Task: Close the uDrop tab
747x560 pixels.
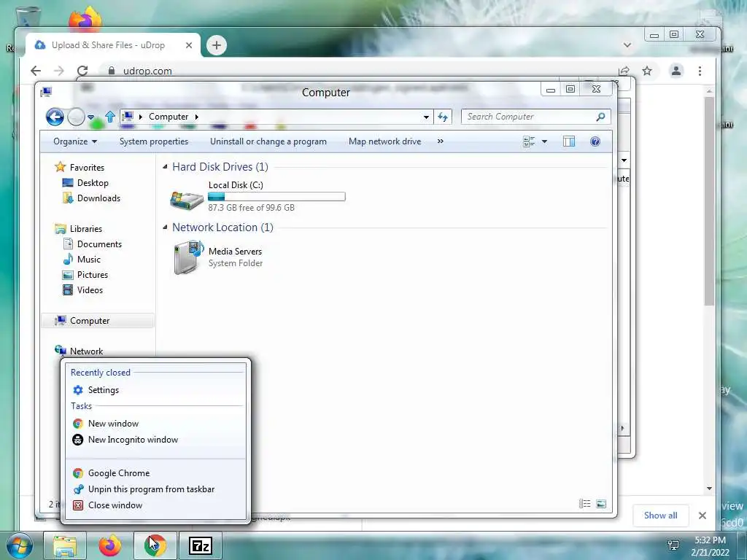Action: click(189, 45)
